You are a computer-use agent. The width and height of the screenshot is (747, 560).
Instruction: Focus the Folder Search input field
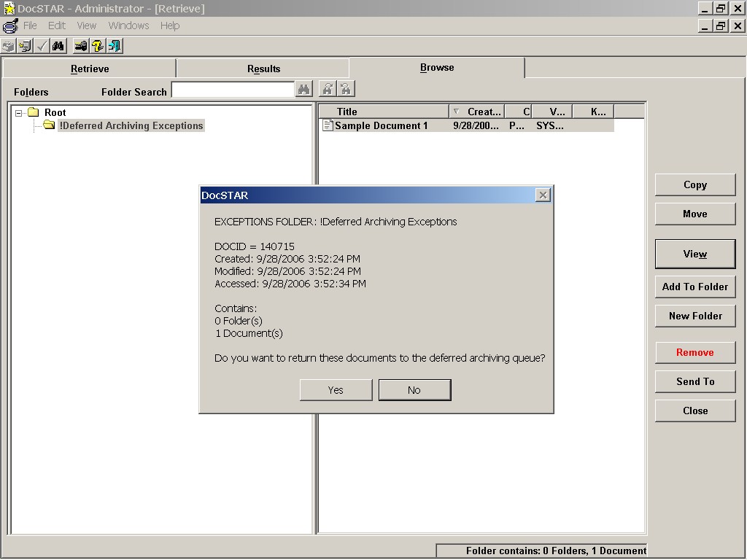(x=233, y=90)
